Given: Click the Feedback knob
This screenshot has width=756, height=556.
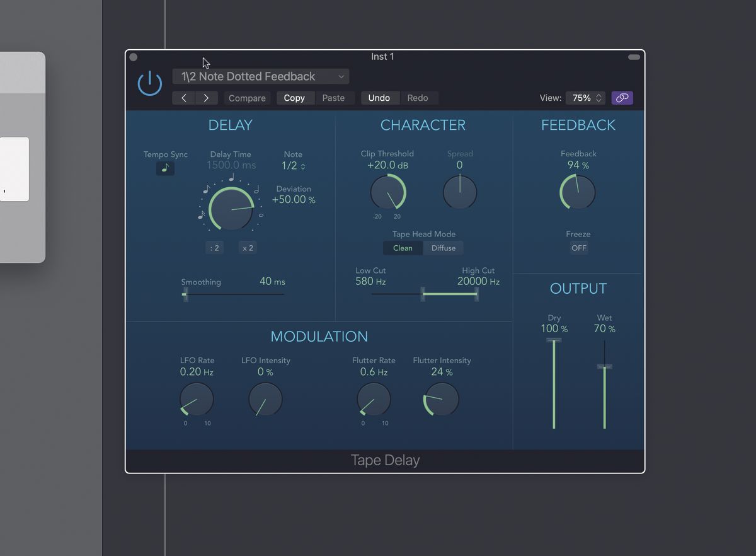Looking at the screenshot, I should 576,192.
